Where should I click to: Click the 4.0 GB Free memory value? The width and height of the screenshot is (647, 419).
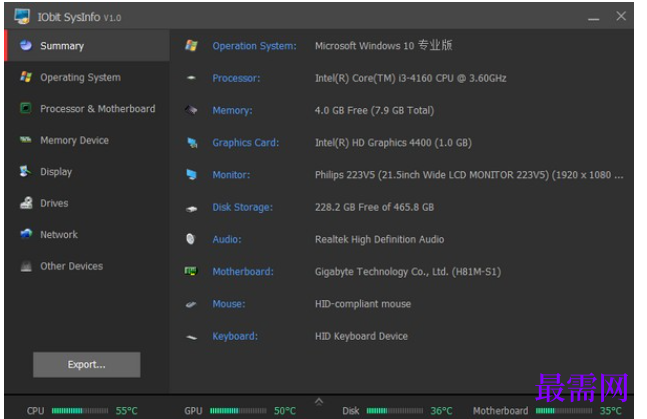click(374, 110)
